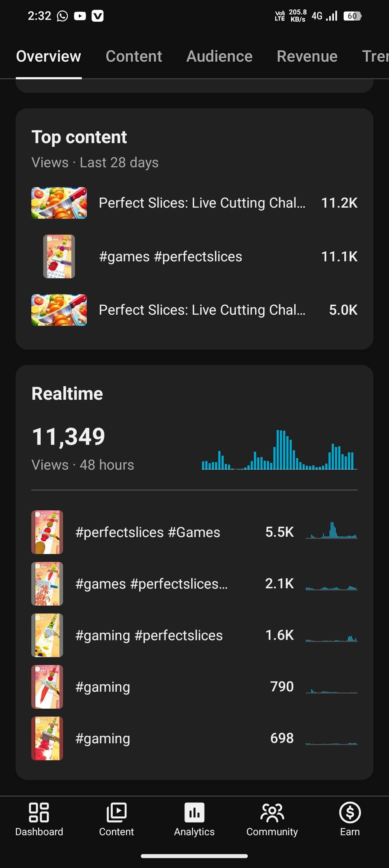
Task: Tap thumbnail of Perfect Slices video with 5.0K
Action: tap(59, 310)
